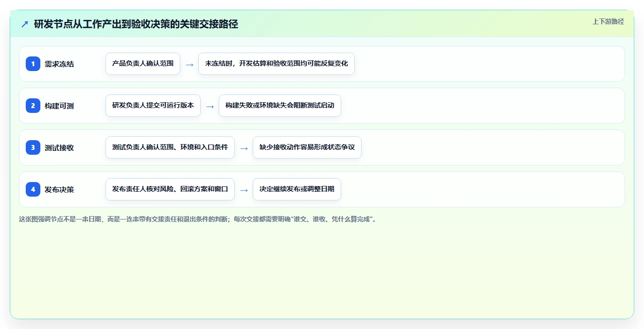Click the footnote text starting 这张图强调节点不是一串日期

(x=198, y=219)
